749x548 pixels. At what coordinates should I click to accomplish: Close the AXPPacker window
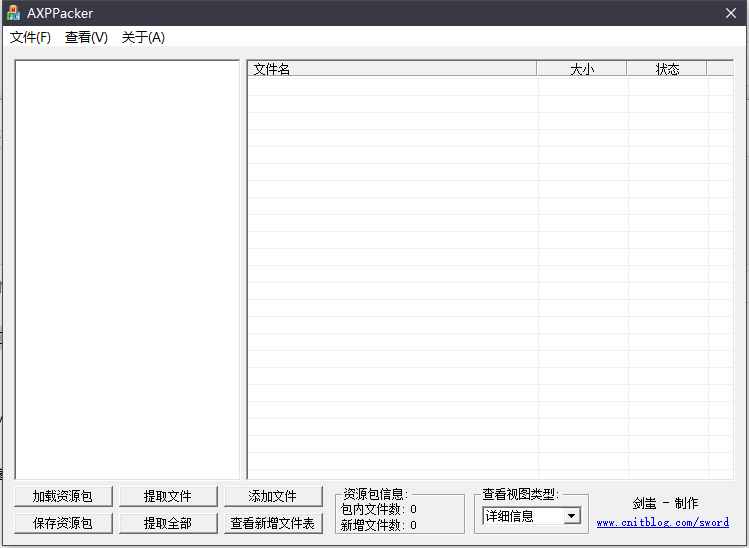coord(731,13)
